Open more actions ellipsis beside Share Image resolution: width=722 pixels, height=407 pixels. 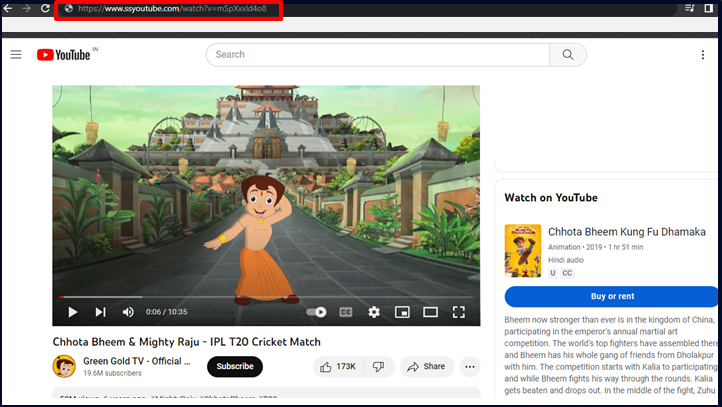point(470,366)
